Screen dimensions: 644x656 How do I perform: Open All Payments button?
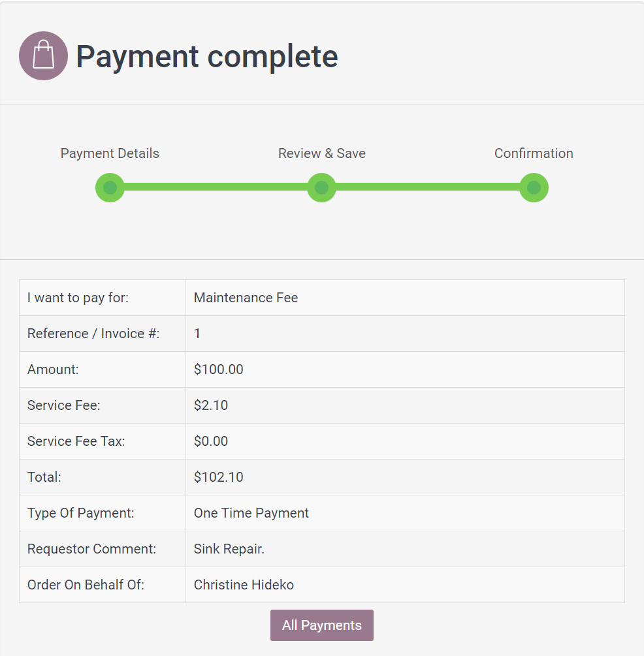[x=321, y=625]
